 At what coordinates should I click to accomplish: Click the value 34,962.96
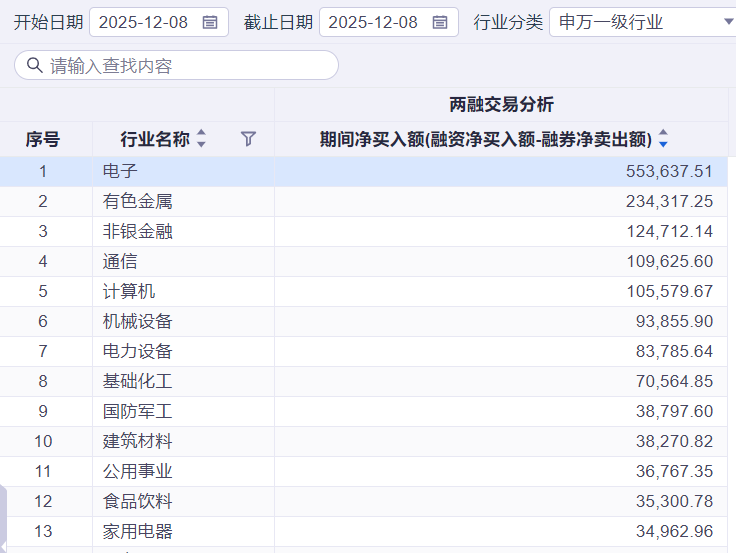(x=675, y=532)
